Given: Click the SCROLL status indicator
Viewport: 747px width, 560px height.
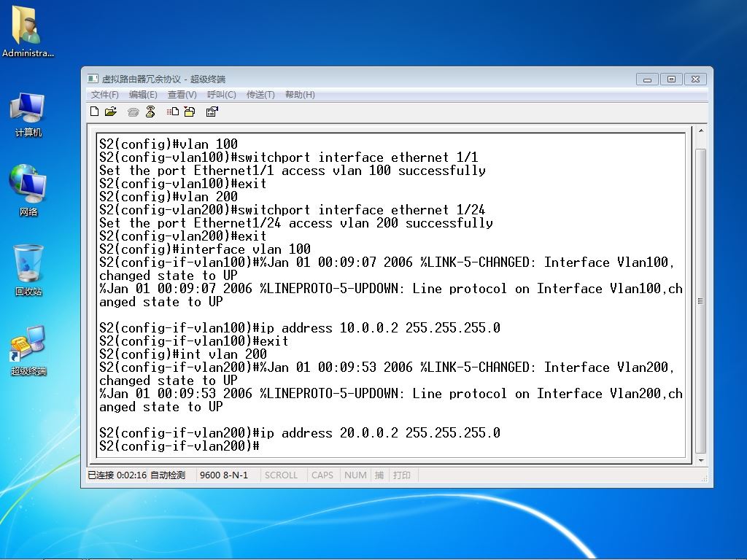Looking at the screenshot, I should [281, 475].
